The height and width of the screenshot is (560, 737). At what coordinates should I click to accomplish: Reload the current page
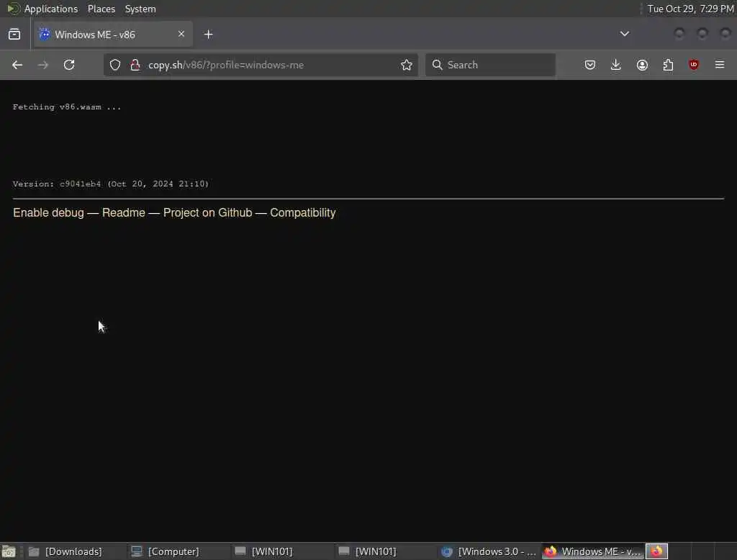pos(69,65)
